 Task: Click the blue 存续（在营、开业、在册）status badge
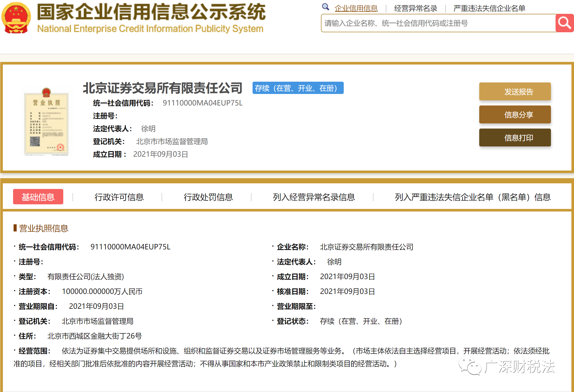tap(298, 88)
